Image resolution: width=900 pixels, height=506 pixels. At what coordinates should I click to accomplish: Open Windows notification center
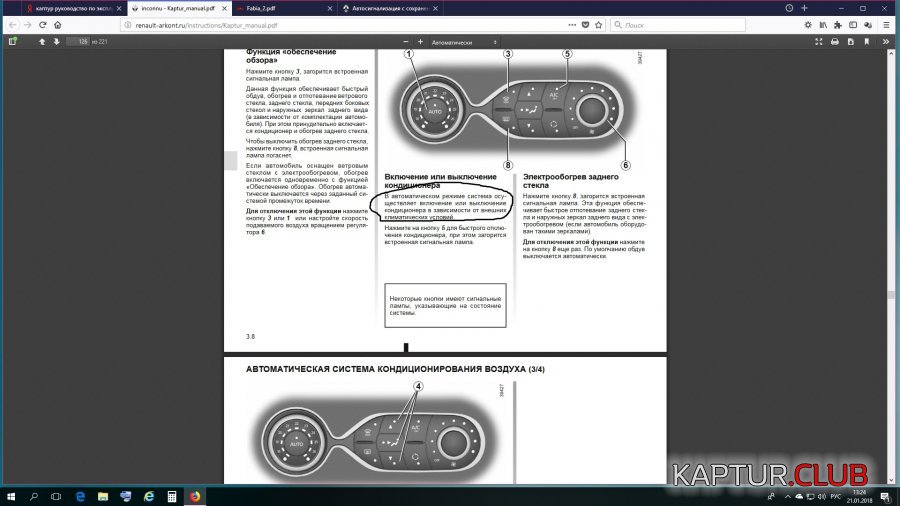tap(886, 497)
